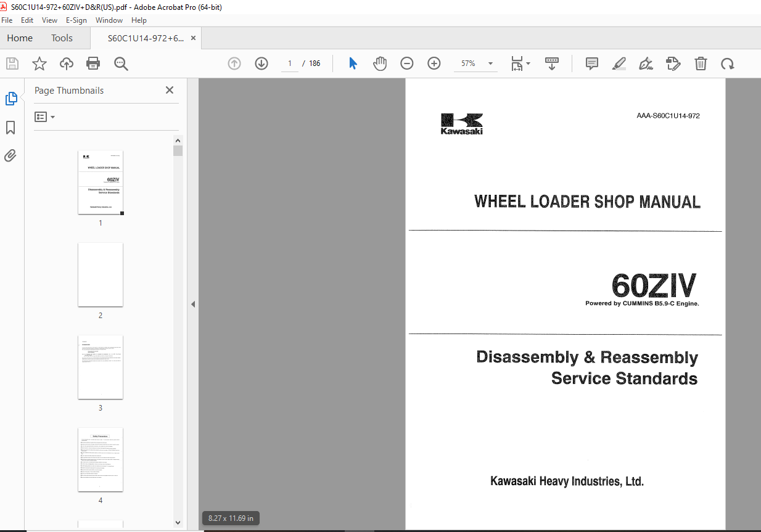Open the E-Sign menu

(x=78, y=20)
